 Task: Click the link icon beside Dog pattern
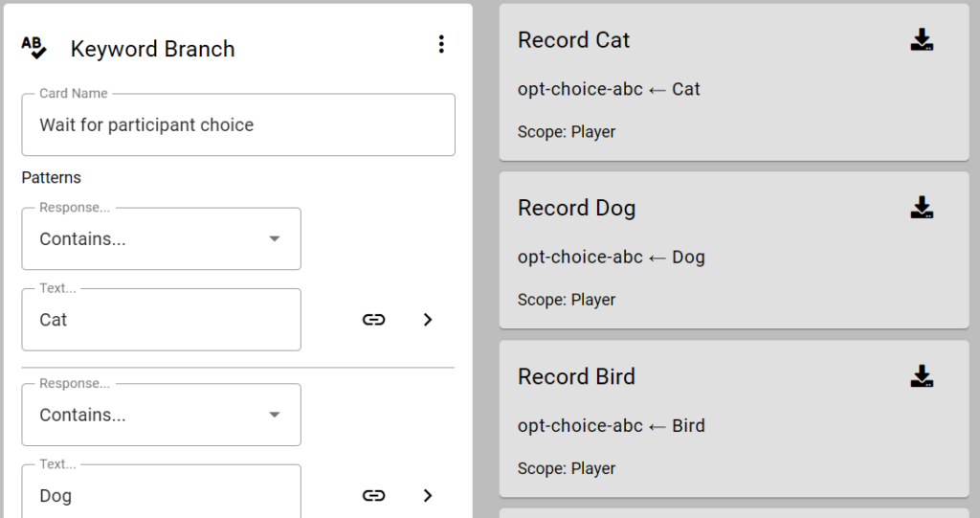pyautogui.click(x=373, y=495)
